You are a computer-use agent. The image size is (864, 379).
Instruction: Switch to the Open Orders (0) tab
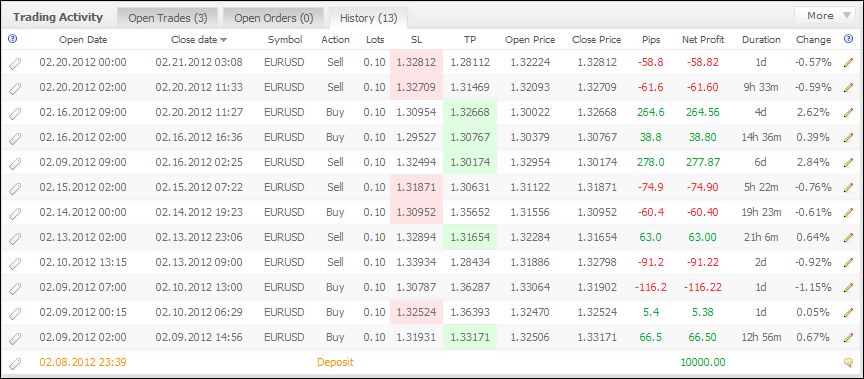pos(274,18)
